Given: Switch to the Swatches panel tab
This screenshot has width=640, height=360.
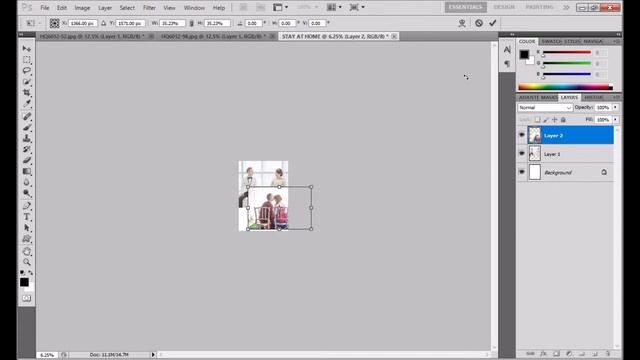Looking at the screenshot, I should click(552, 41).
